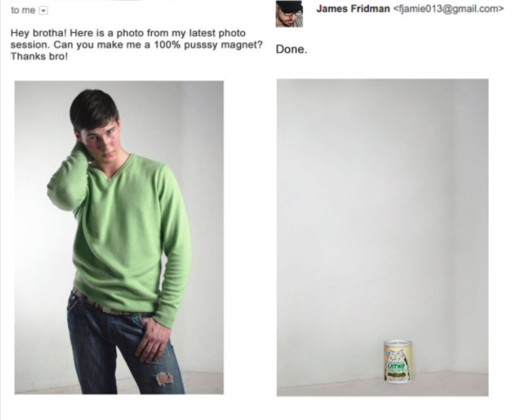Open the edited empty studio photo
The image size is (526, 420).
(x=383, y=238)
